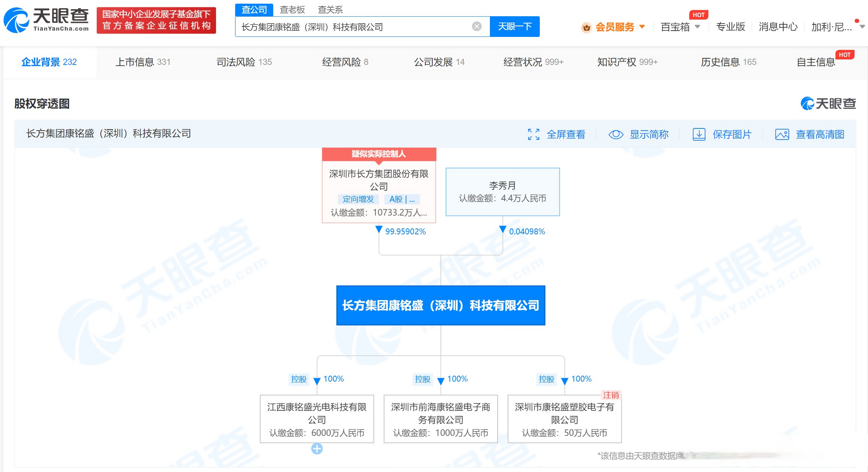Click 保存图片 text link
This screenshot has width=868, height=472.
pos(732,134)
